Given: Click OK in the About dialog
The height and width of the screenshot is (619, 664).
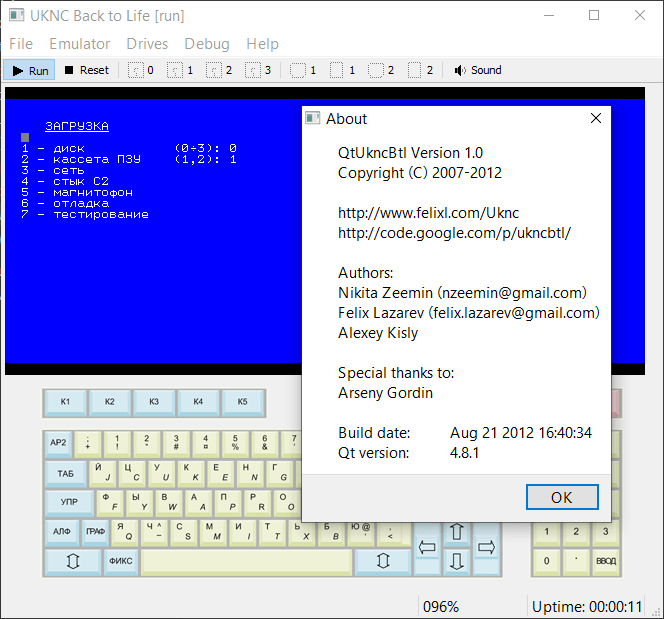Looking at the screenshot, I should pos(562,497).
